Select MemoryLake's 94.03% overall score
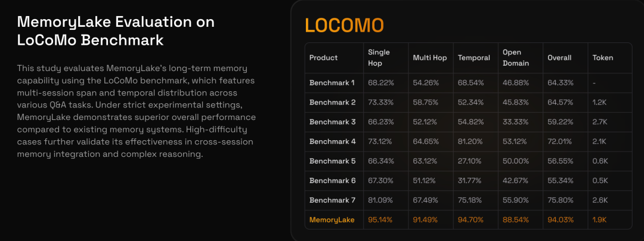This screenshot has width=644, height=241. click(x=560, y=220)
